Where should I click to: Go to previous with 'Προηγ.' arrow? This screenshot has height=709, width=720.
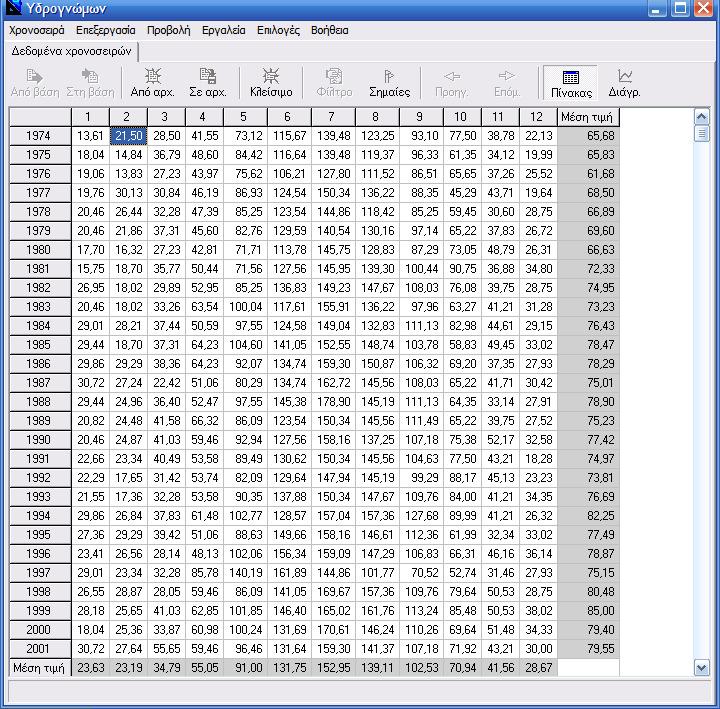452,83
